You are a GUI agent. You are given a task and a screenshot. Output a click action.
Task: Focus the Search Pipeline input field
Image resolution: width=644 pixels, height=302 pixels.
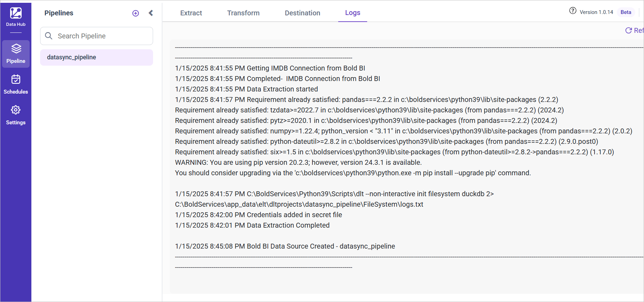pos(97,36)
